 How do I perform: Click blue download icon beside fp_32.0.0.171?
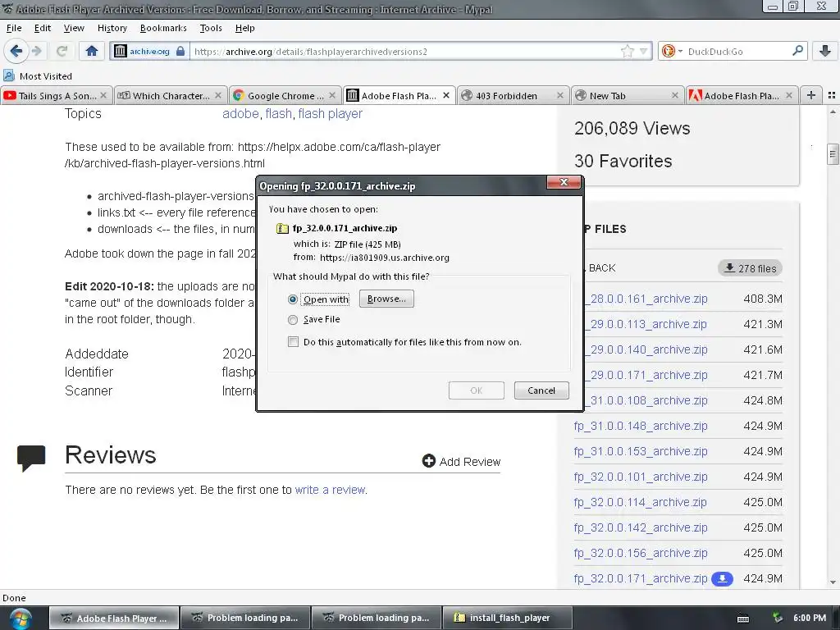[722, 578]
